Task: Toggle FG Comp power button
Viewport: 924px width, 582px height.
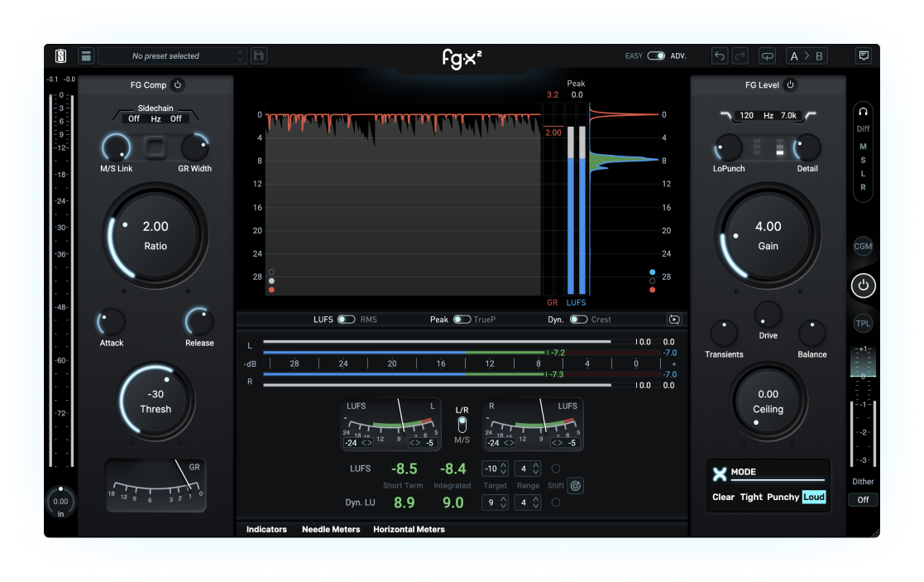Action: point(177,85)
